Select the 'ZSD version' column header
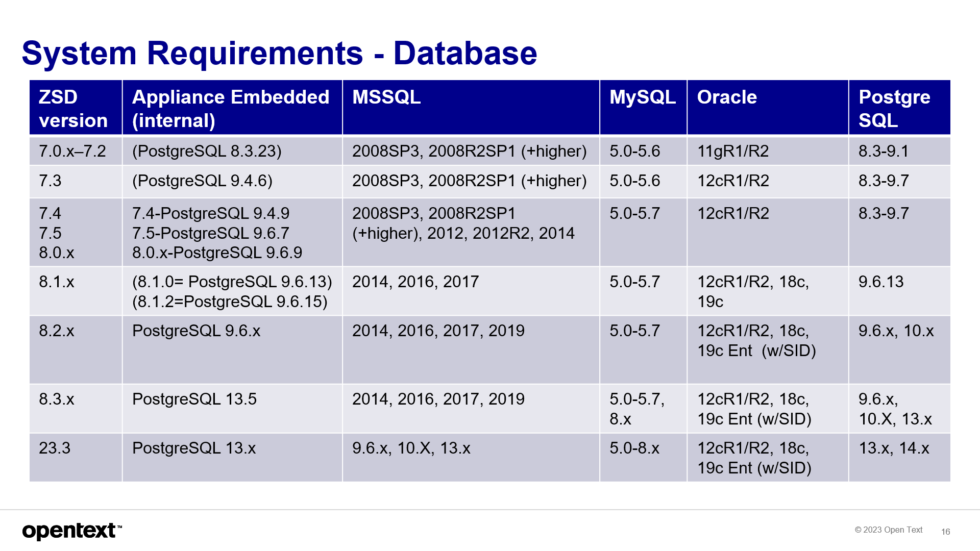Screen dimensions: 980x551 [x=76, y=108]
